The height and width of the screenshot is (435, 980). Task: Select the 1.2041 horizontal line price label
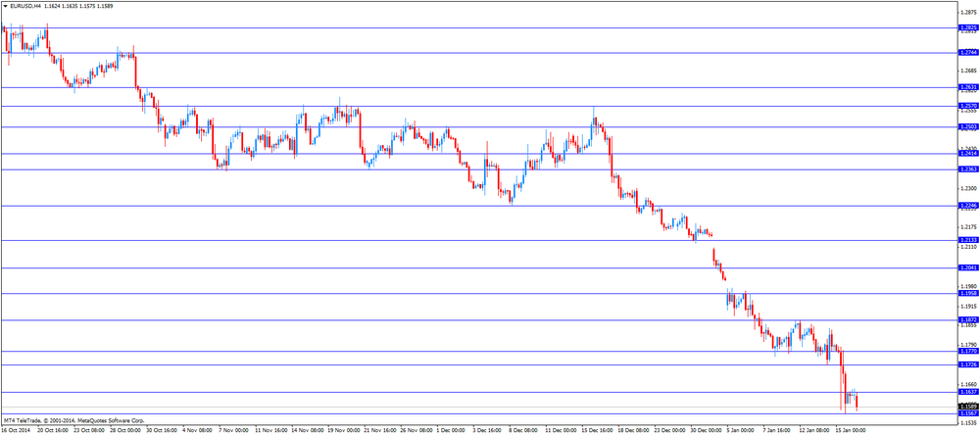pyautogui.click(x=968, y=268)
